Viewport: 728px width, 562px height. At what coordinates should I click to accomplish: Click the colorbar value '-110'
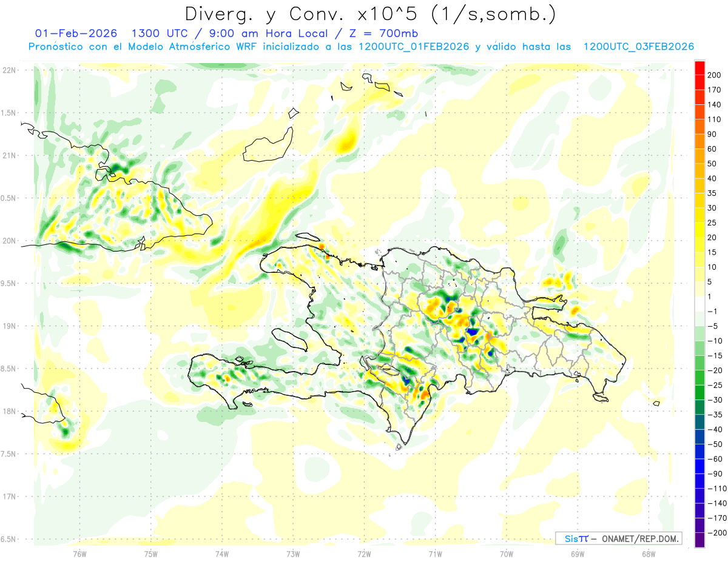click(x=717, y=488)
